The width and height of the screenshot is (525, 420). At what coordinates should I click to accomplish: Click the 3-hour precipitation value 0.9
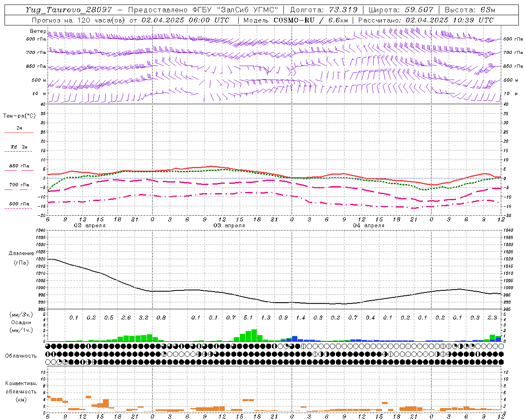283,317
